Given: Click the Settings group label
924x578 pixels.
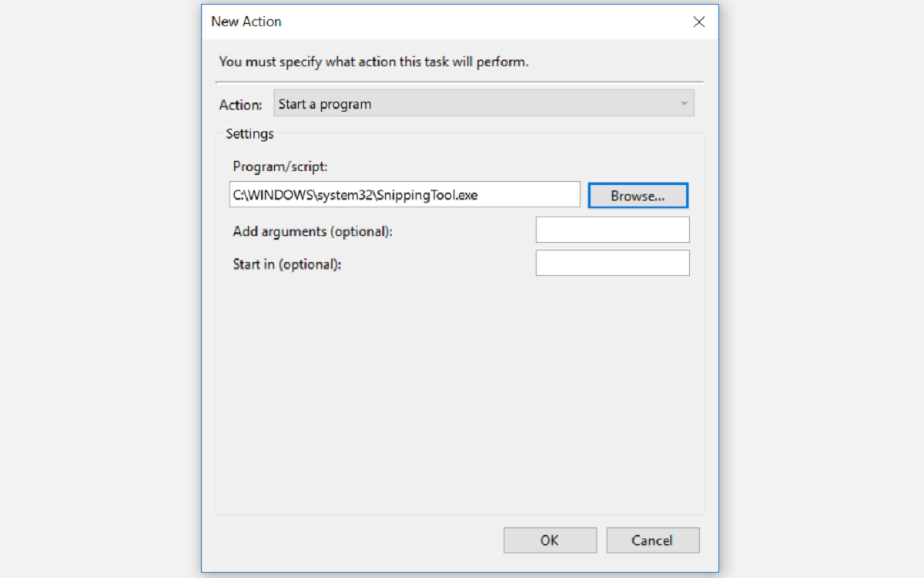Looking at the screenshot, I should tap(249, 133).
